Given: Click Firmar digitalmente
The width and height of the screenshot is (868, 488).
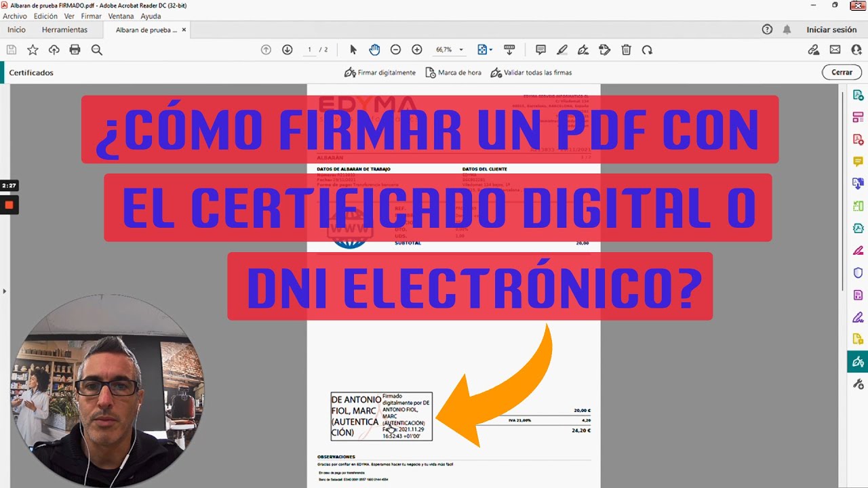Looking at the screenshot, I should tap(380, 73).
